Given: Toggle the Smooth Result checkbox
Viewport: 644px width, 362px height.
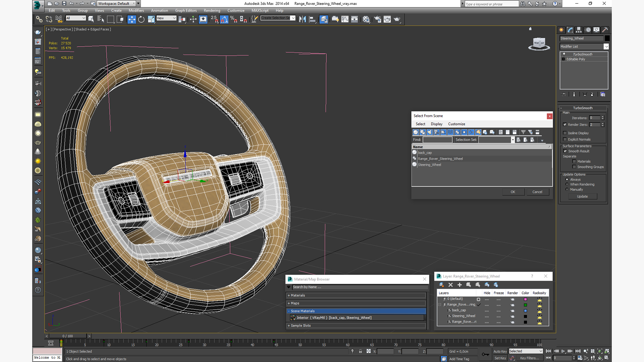Looking at the screenshot, I should (x=565, y=151).
